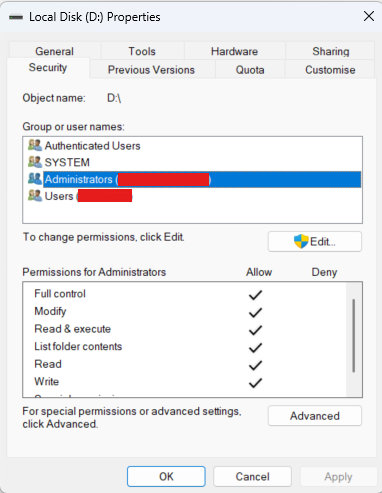
Task: Open the Hardware tab
Action: 234,51
